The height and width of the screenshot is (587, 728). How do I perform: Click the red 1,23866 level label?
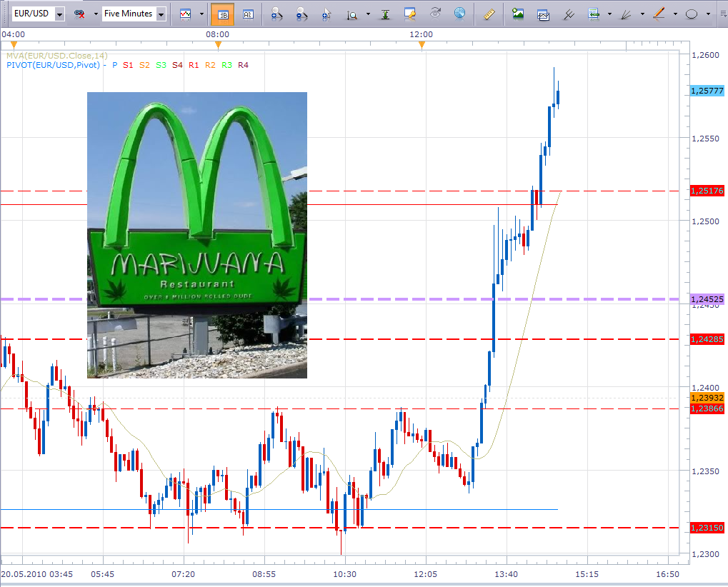707,408
